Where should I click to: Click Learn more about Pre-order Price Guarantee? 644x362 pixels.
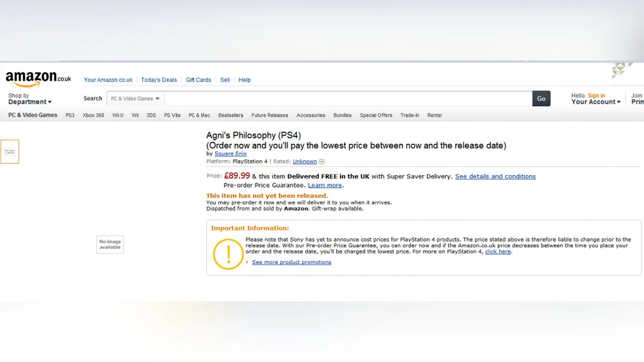pyautogui.click(x=325, y=185)
